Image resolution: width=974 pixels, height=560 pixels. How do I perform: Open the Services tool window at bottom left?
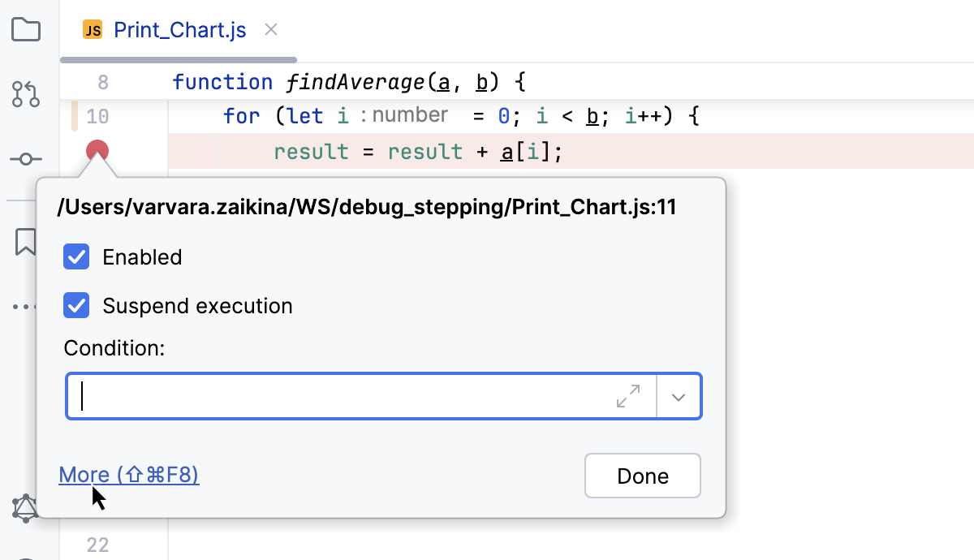click(x=27, y=507)
